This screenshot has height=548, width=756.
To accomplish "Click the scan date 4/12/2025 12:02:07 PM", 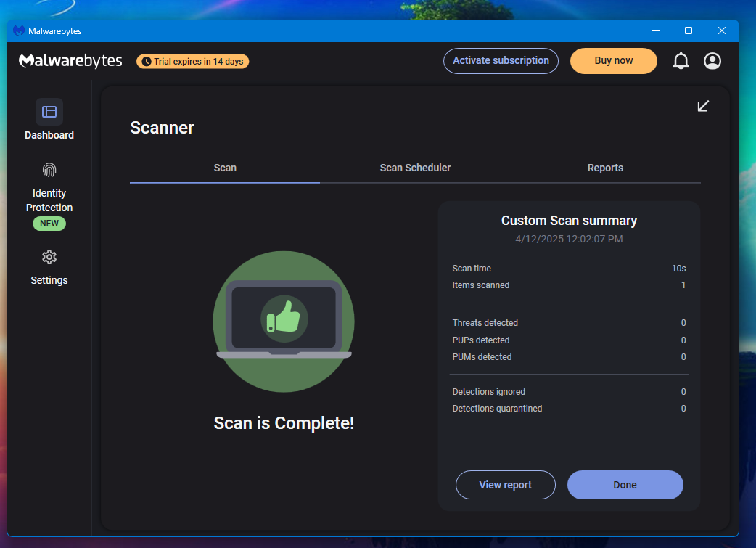I will pyautogui.click(x=569, y=239).
